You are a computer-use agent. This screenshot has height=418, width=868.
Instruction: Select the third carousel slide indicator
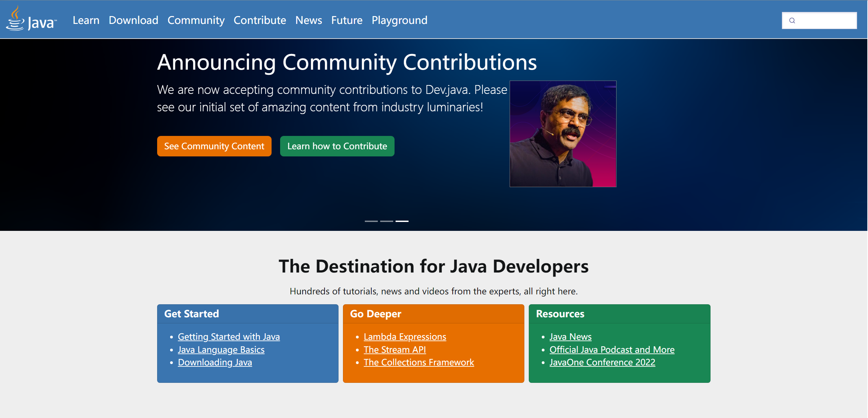(402, 221)
